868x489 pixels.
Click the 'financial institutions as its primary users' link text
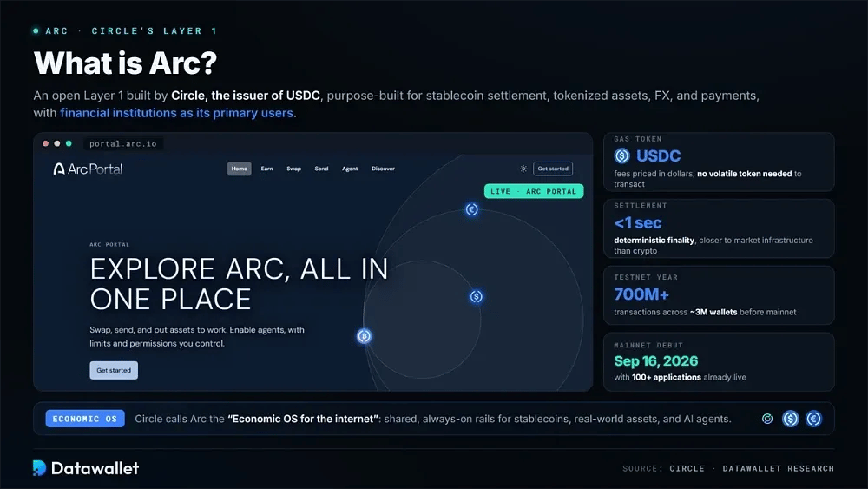[x=176, y=113]
